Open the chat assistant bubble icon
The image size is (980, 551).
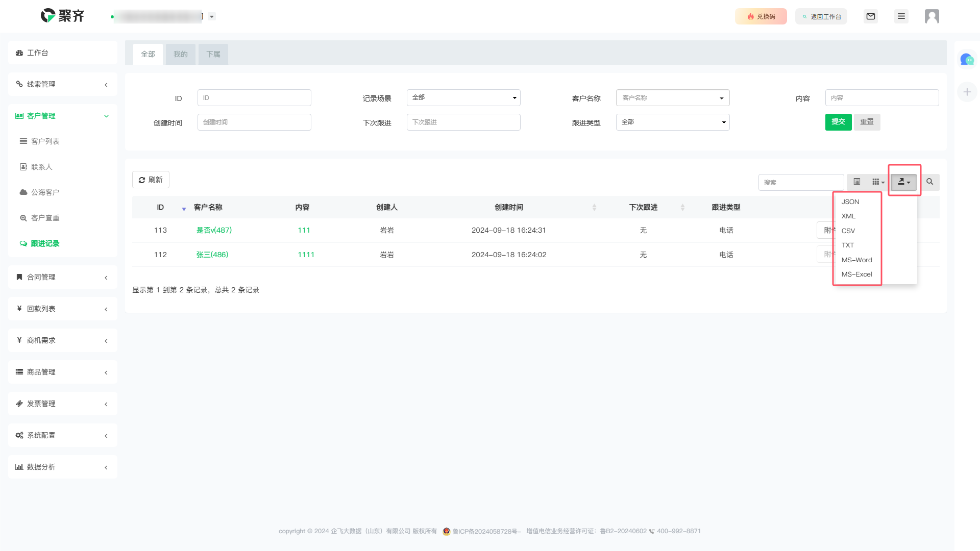[967, 59]
